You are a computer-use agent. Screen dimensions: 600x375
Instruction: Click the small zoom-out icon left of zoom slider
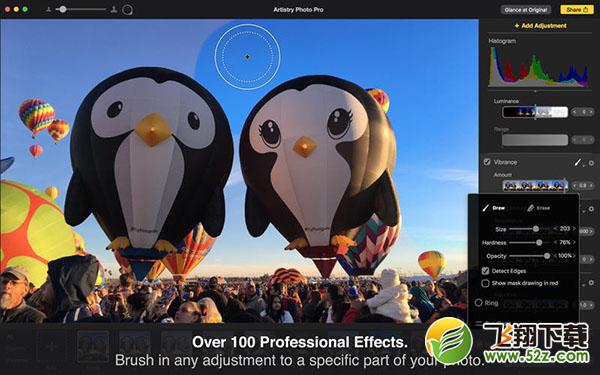pyautogui.click(x=49, y=9)
